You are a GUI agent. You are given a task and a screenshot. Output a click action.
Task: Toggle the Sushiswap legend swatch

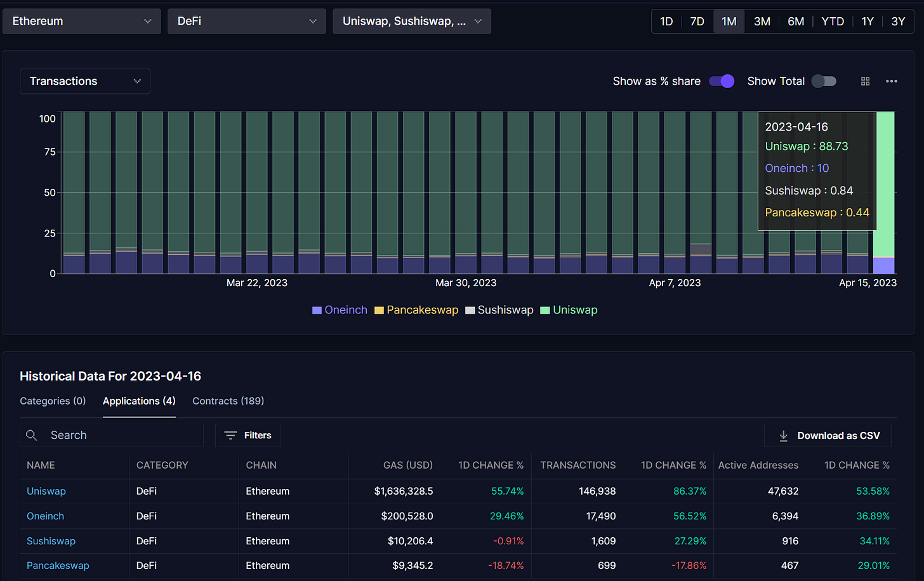point(470,310)
